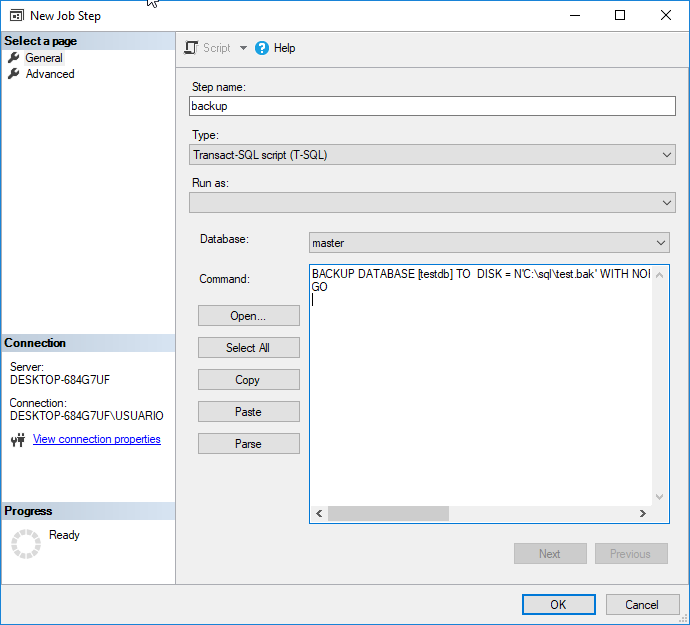Image resolution: width=690 pixels, height=625 pixels.
Task: Minimize the New Job Step window
Action: (575, 15)
